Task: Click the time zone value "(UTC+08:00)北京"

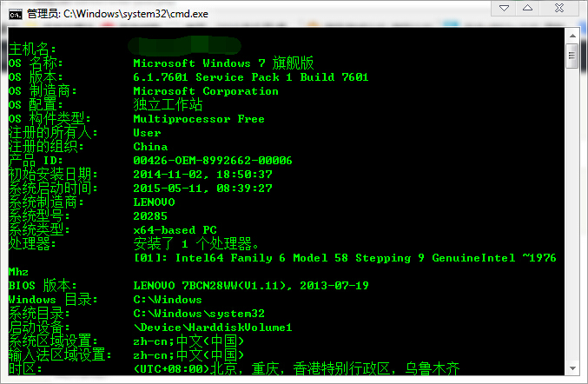Action: click(x=186, y=368)
